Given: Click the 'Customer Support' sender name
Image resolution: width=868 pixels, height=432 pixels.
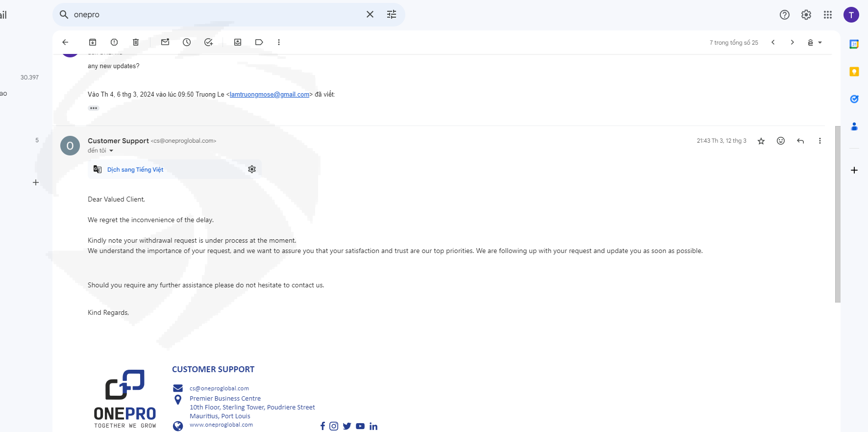Looking at the screenshot, I should (118, 141).
